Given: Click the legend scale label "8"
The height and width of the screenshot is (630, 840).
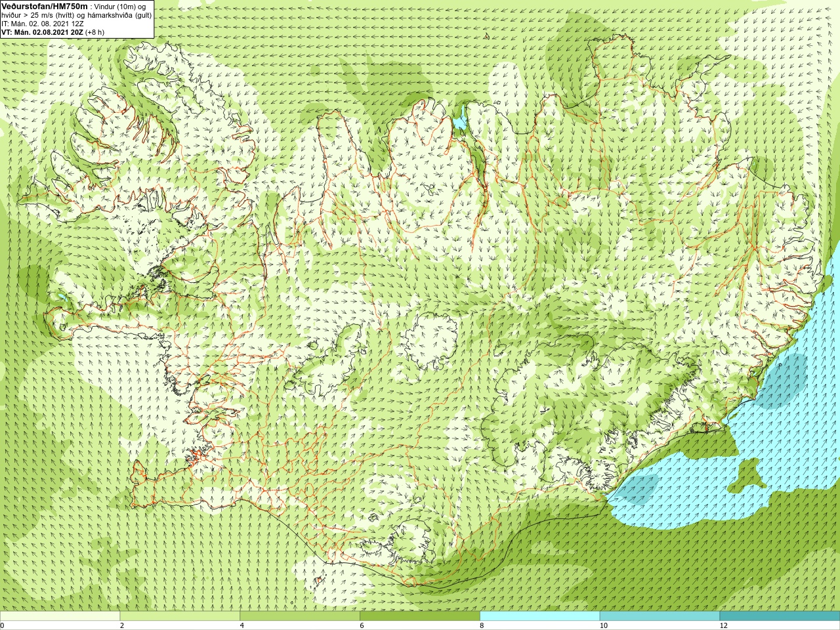Looking at the screenshot, I should coord(482,625).
